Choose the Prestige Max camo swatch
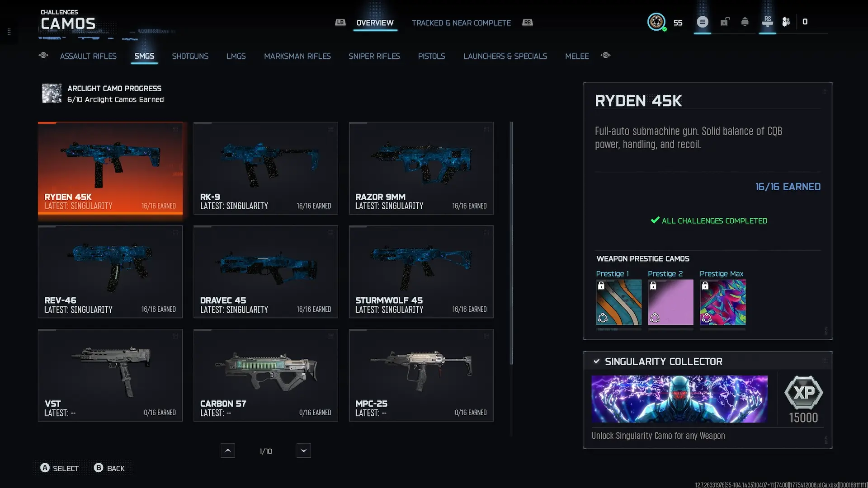Viewport: 868px width, 488px height. 722,302
